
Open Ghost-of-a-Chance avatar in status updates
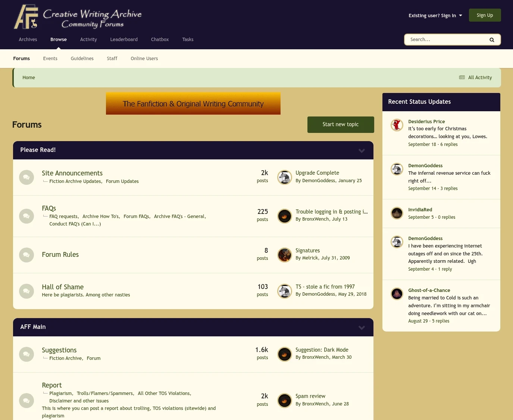click(x=397, y=294)
